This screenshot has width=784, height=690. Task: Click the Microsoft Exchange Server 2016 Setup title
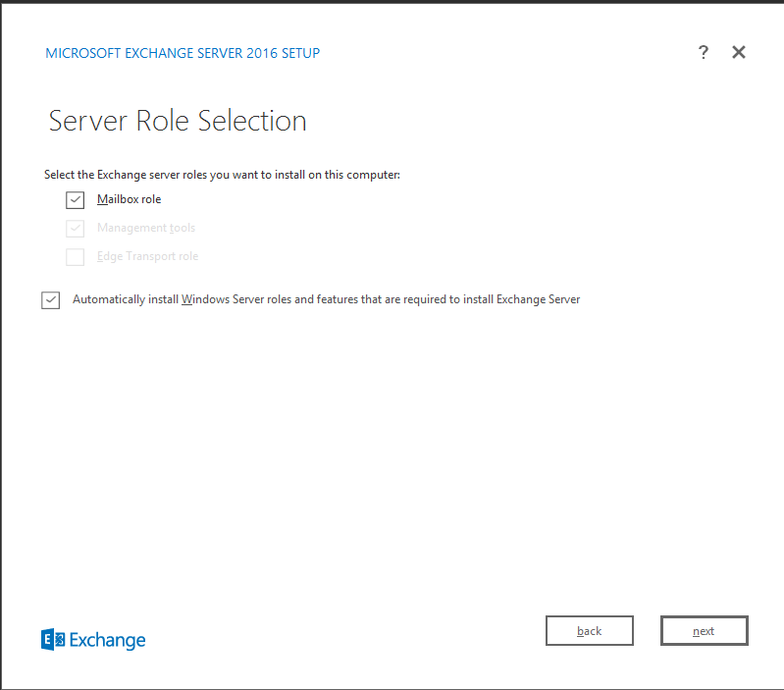[x=183, y=53]
